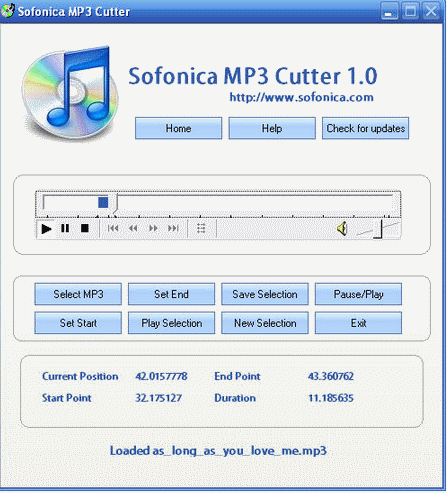Click Select MP3 to load a file
Viewport: 447px width, 493px height.
point(78,294)
